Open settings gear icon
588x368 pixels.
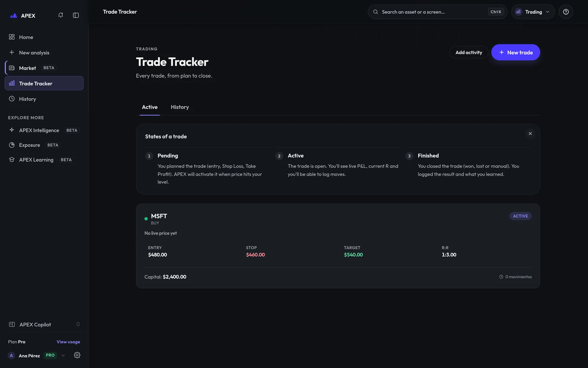[x=77, y=355]
